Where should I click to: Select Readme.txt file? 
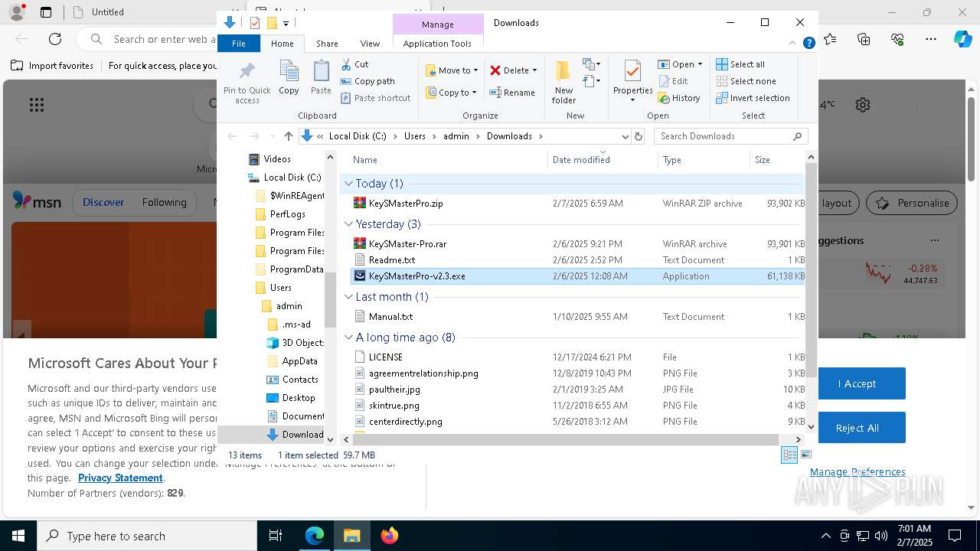coord(392,260)
